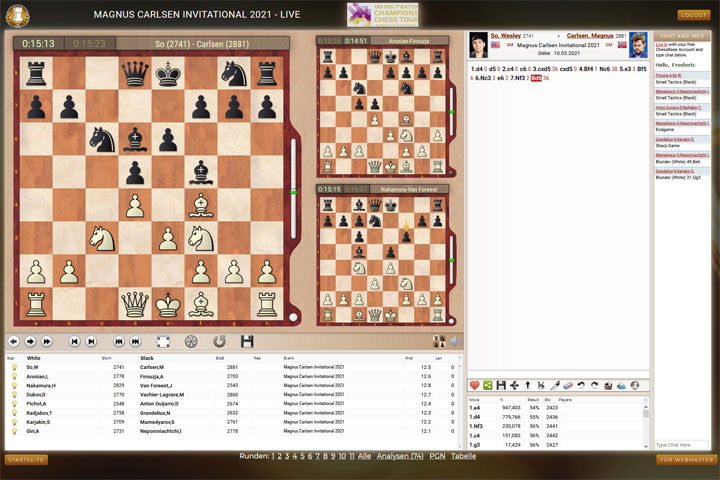Select the Dubov,D vs Vachier-Lagrave,M row
720x480 pixels.
coord(231,395)
